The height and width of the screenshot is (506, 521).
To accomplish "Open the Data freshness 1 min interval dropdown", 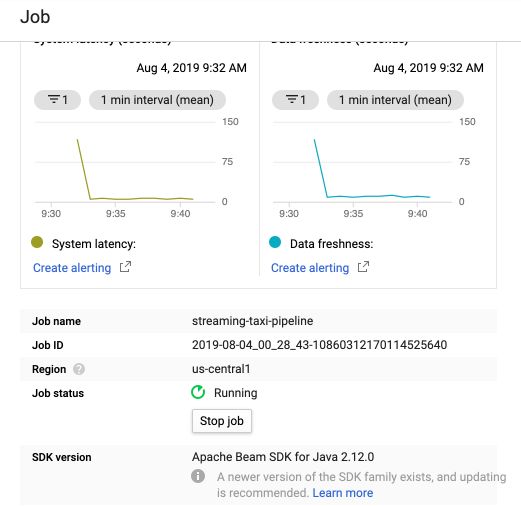I will 395,100.
